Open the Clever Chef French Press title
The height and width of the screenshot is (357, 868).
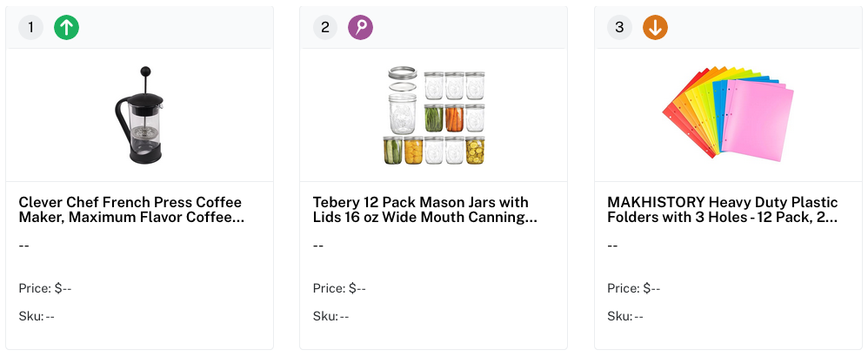[x=130, y=210]
